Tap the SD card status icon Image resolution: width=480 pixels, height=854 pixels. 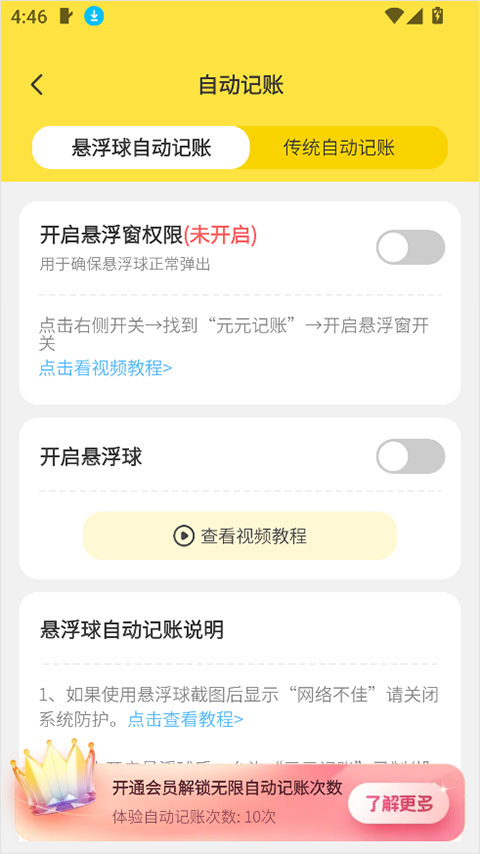[65, 16]
